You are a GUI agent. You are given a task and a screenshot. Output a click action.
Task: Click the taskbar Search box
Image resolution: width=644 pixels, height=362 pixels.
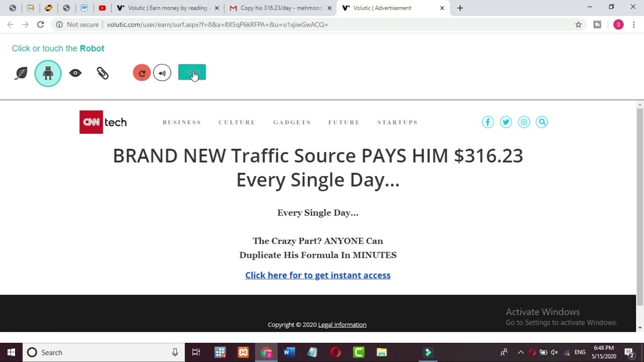104,352
